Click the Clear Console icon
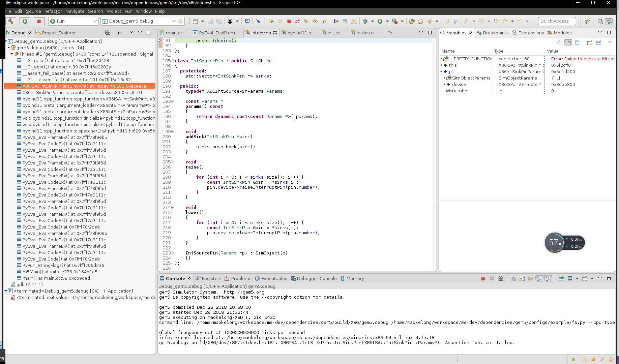The image size is (619, 364). (x=513, y=278)
